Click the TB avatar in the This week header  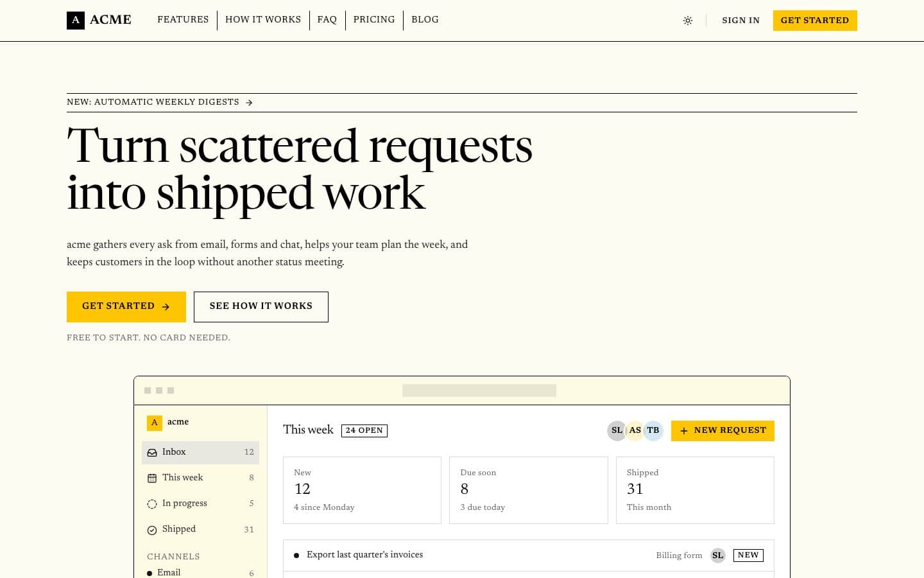click(x=653, y=430)
